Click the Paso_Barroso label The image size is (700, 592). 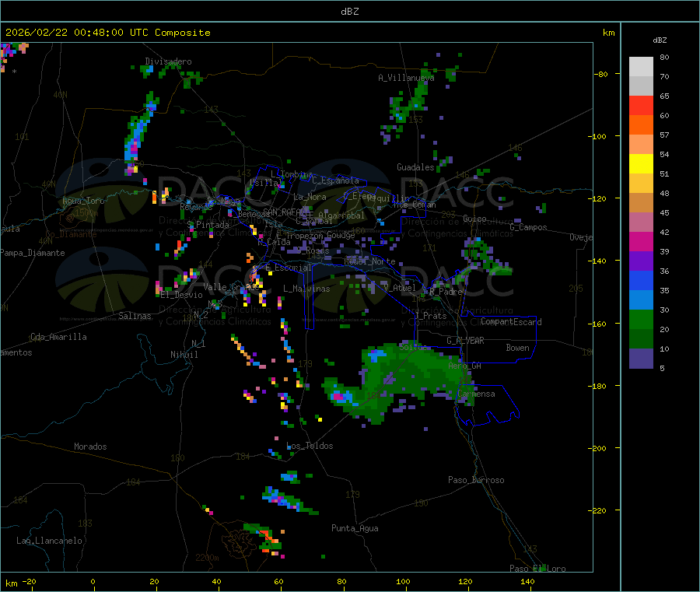(476, 480)
